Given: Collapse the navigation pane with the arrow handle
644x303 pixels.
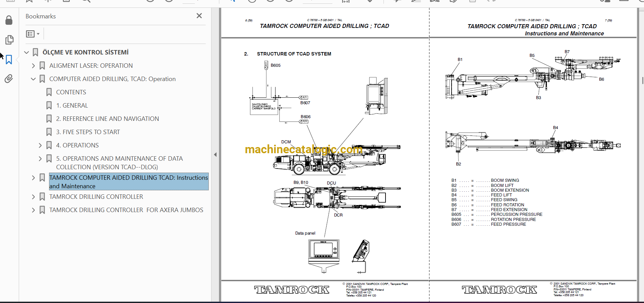Looking at the screenshot, I should (x=215, y=155).
